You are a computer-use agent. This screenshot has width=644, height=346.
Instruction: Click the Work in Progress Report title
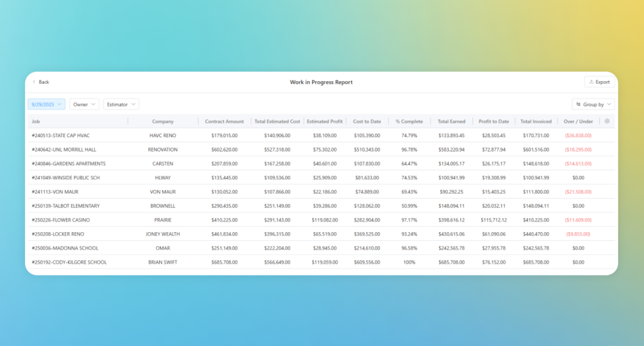(x=321, y=82)
